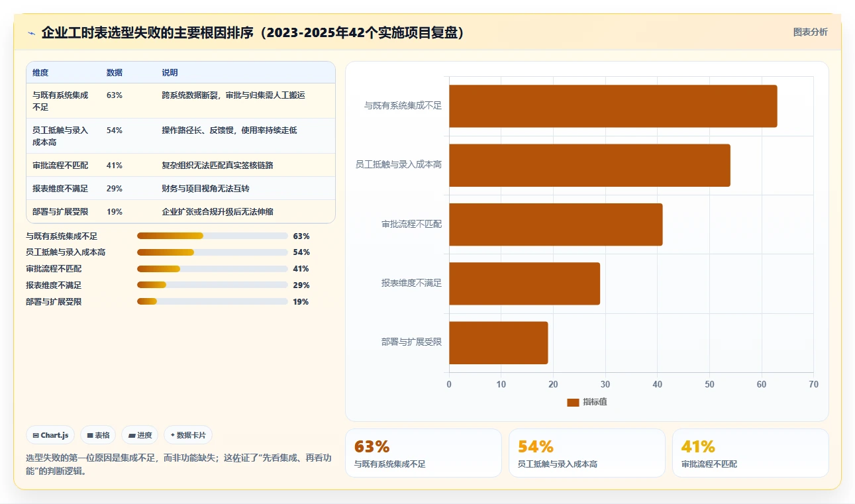Select the 进度 tag chip

pos(140,435)
